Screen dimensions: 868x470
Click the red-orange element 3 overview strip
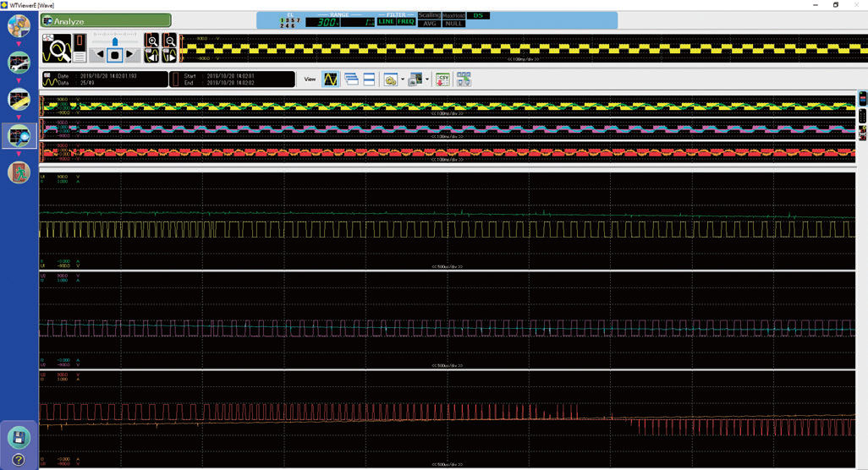448,152
